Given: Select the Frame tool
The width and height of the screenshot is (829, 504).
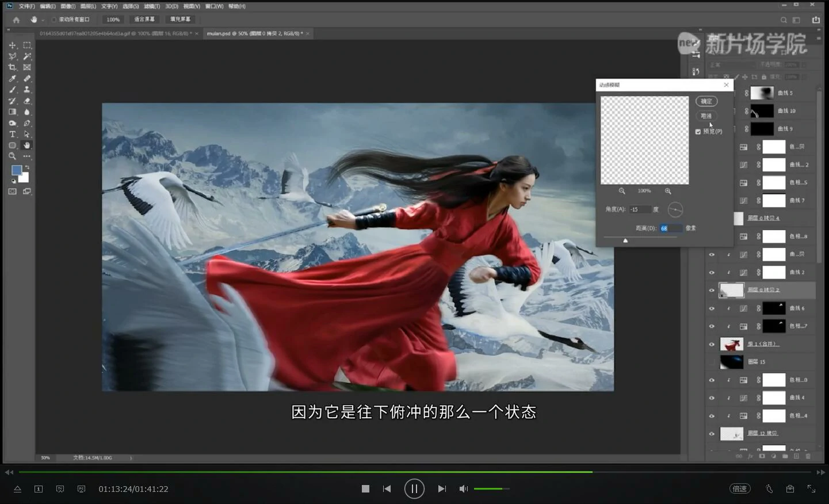Looking at the screenshot, I should coord(27,67).
